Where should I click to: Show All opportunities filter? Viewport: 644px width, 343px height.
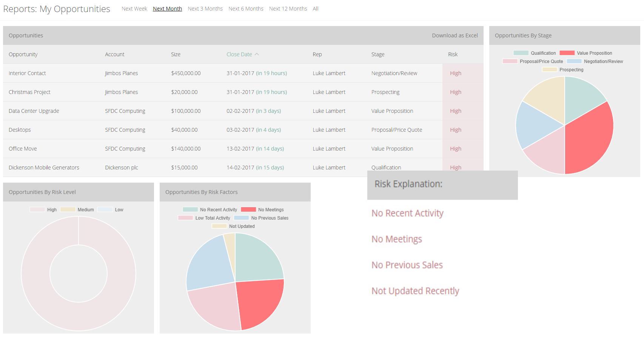click(316, 9)
